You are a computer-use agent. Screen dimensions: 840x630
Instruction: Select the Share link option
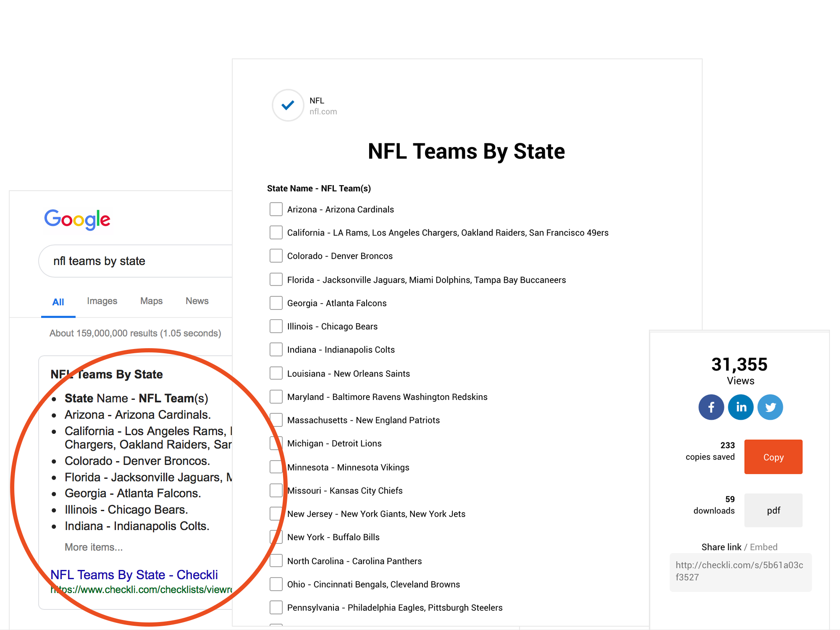(721, 547)
